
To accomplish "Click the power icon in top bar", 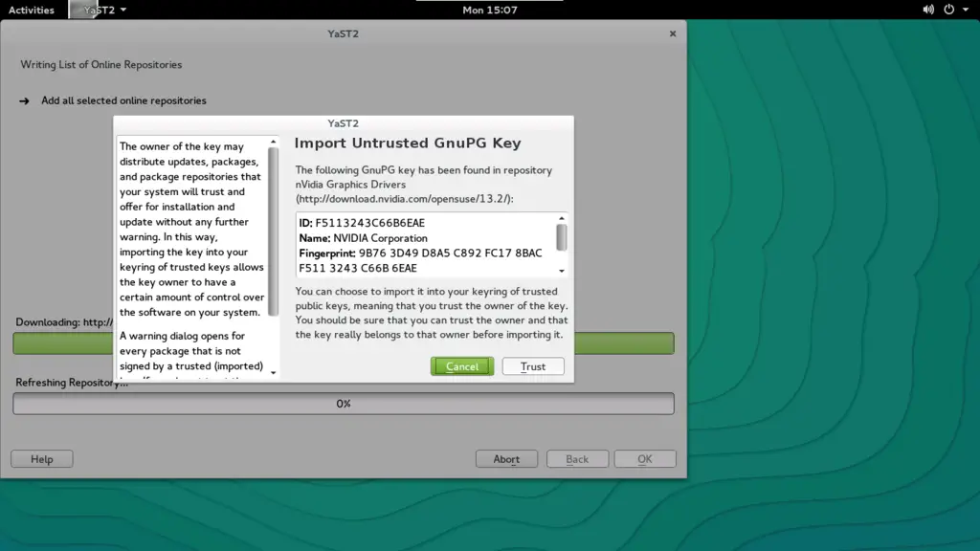I will coord(948,10).
